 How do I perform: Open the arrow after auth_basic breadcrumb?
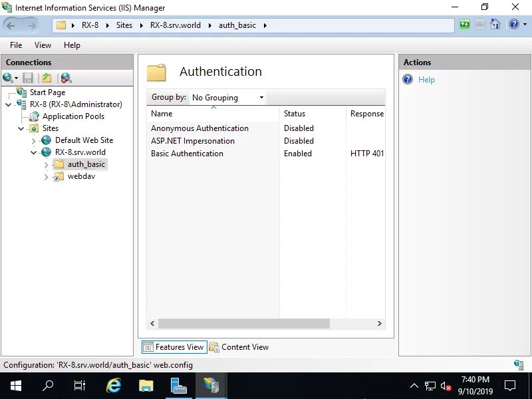point(265,25)
